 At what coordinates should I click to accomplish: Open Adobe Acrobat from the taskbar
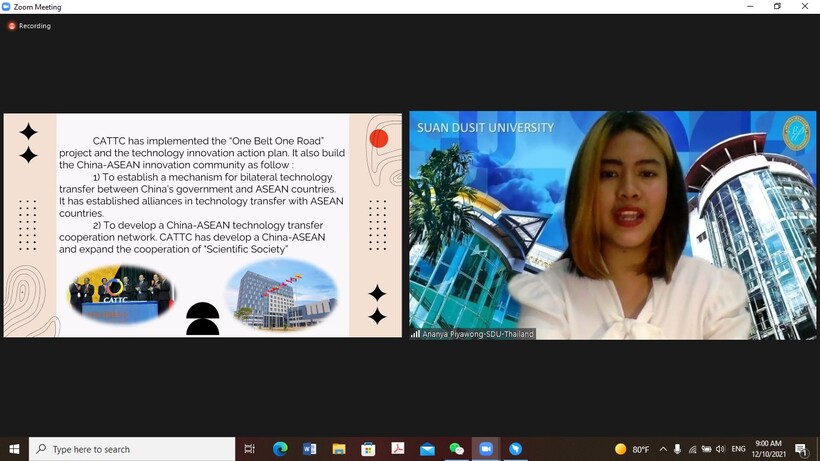(397, 449)
